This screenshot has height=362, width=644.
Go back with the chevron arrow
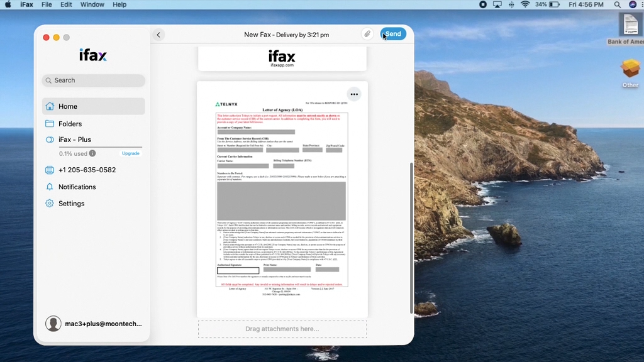tap(158, 35)
